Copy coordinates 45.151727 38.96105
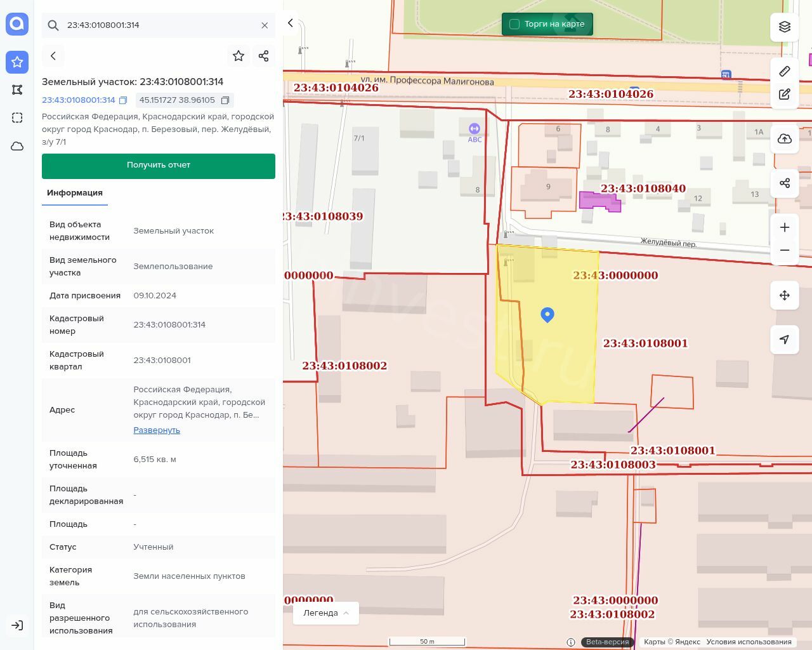Viewport: 812px width, 650px height. pos(225,100)
